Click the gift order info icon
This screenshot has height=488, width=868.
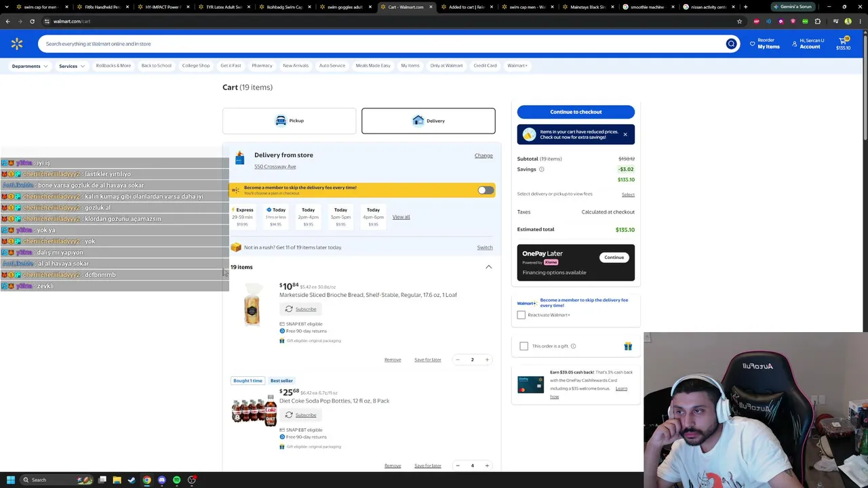pos(573,346)
